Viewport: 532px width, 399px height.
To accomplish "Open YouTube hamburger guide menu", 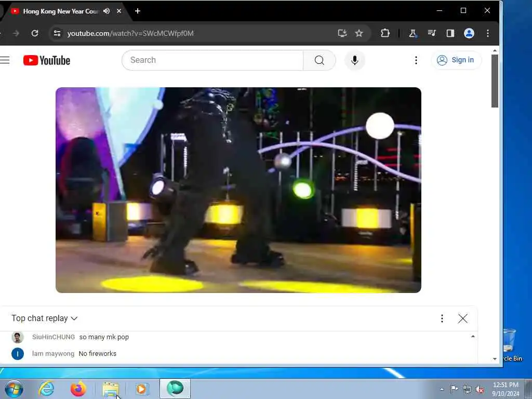I will [5, 60].
